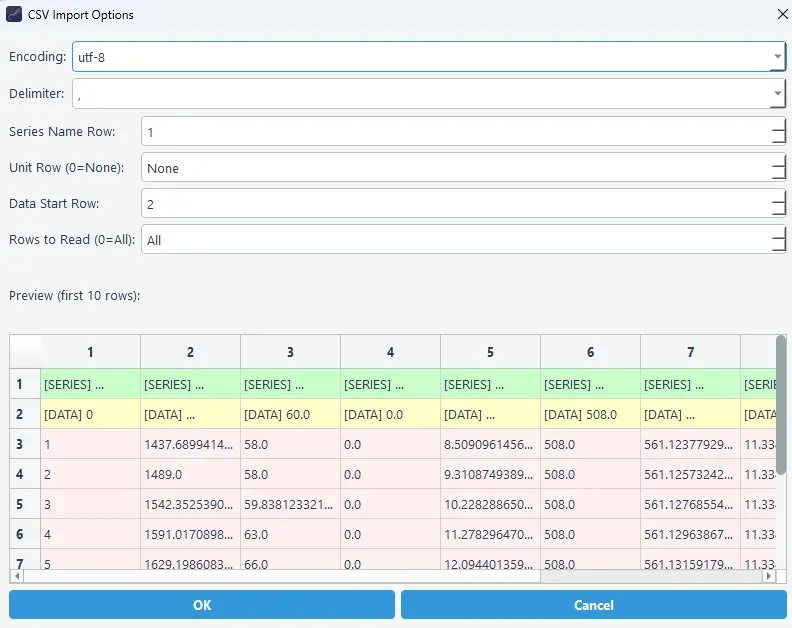
Task: Expand the Delimiter dropdown list
Action: pyautogui.click(x=778, y=94)
